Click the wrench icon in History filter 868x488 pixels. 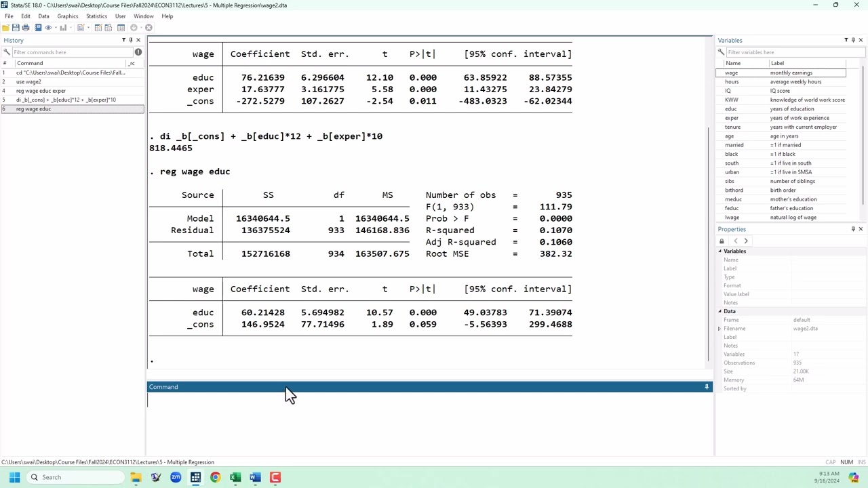pyautogui.click(x=7, y=52)
